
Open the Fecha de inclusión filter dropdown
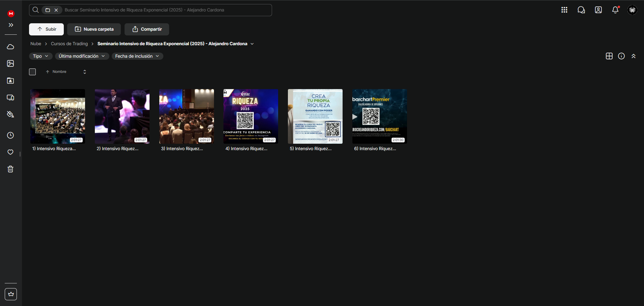pyautogui.click(x=137, y=56)
